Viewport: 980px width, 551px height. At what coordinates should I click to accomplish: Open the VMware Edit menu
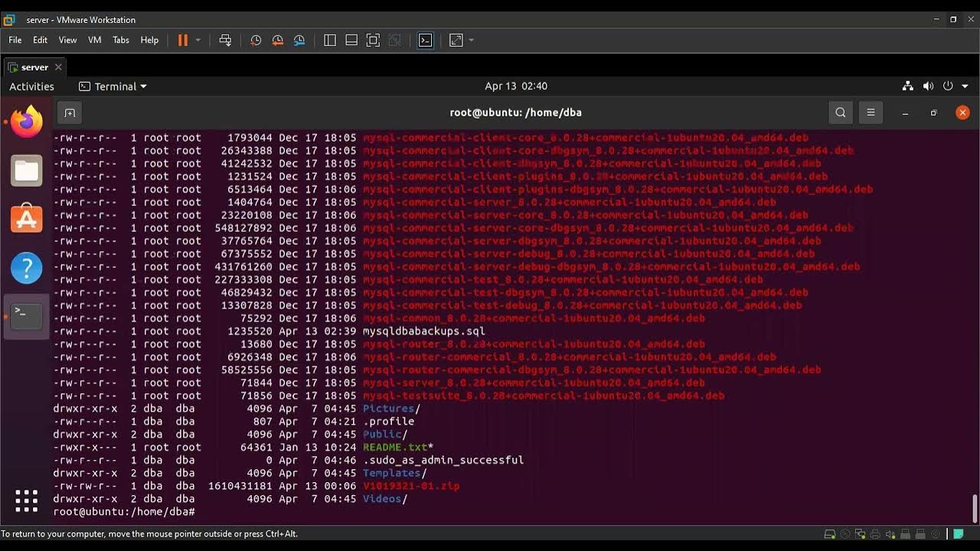[40, 40]
